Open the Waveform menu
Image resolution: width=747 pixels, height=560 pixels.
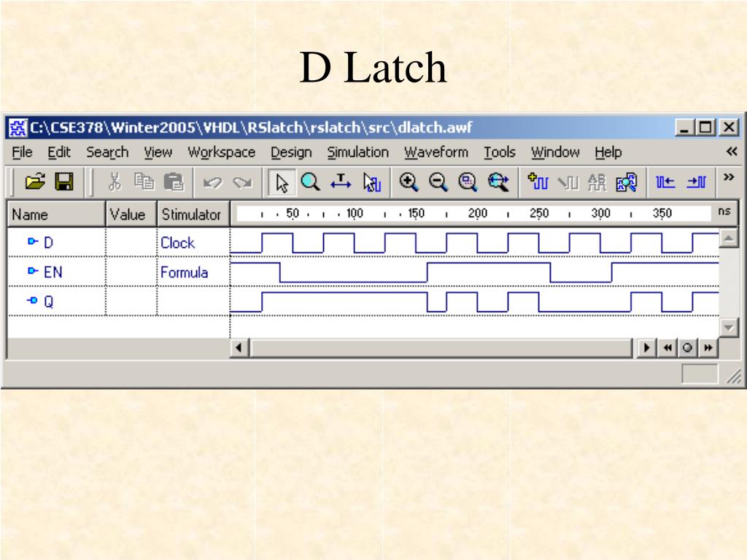pos(436,152)
